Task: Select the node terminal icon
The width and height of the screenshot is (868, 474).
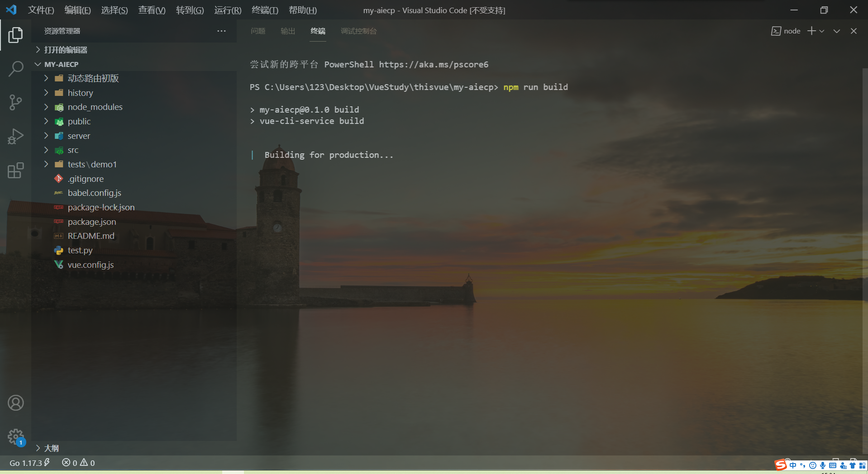Action: pyautogui.click(x=776, y=31)
